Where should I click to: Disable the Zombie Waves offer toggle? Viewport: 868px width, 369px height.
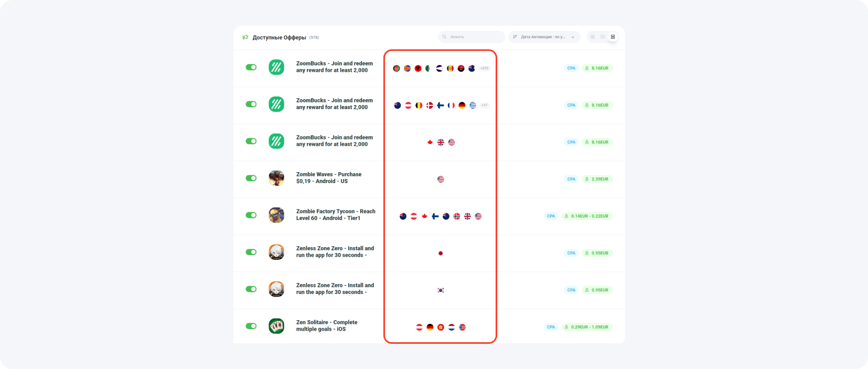[x=251, y=178]
